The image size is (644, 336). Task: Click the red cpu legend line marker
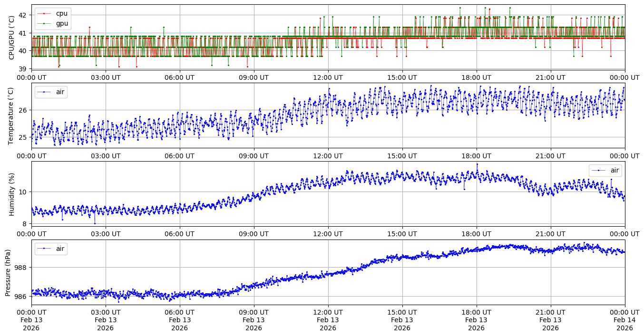pos(44,14)
